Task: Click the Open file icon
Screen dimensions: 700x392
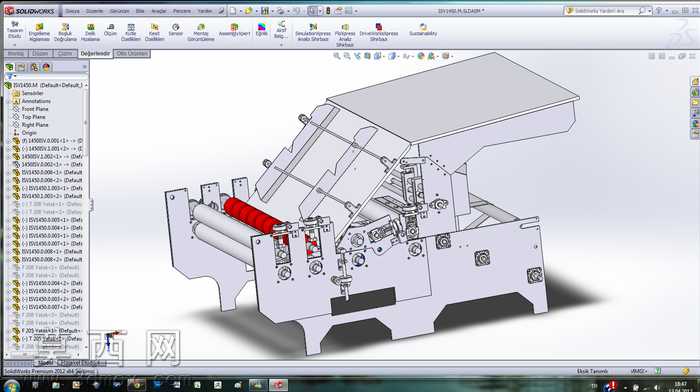Action: (x=249, y=11)
